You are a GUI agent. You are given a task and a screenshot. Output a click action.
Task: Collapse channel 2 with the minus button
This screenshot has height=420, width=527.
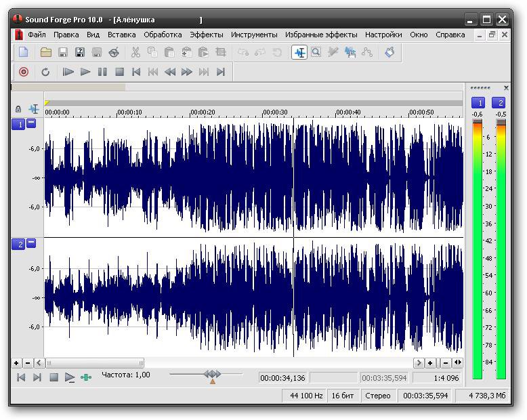coord(31,243)
